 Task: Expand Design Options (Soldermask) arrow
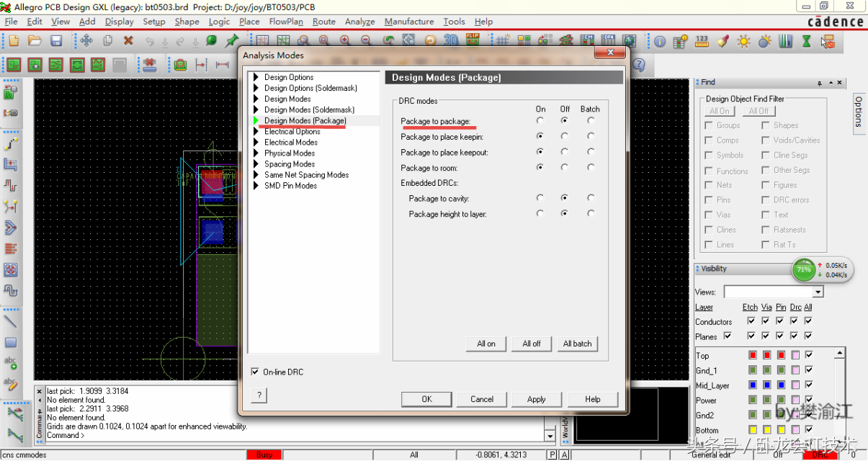(x=256, y=88)
